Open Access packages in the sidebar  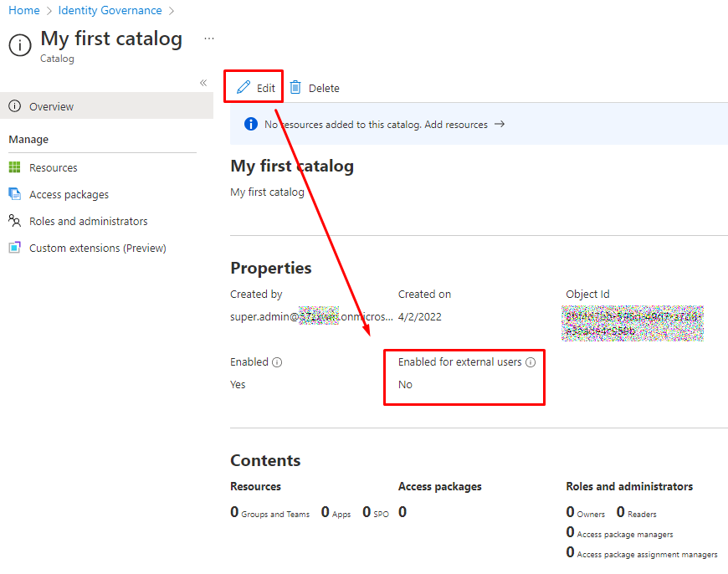coord(69,194)
